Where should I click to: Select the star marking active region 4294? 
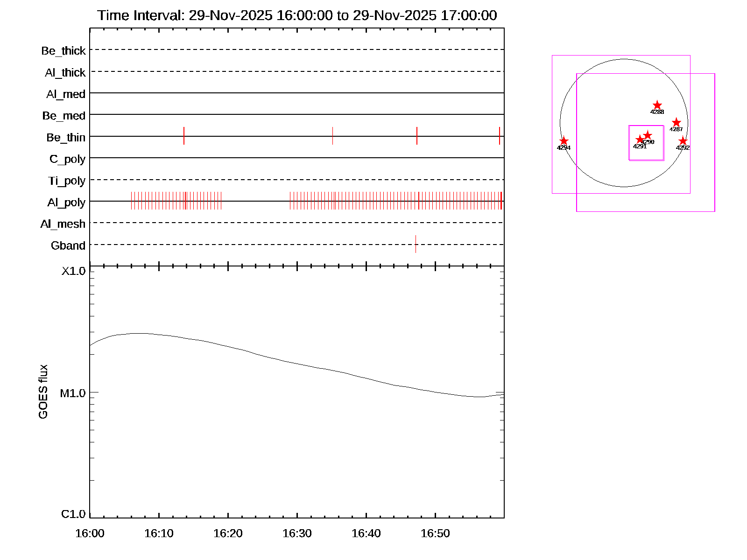564,141
